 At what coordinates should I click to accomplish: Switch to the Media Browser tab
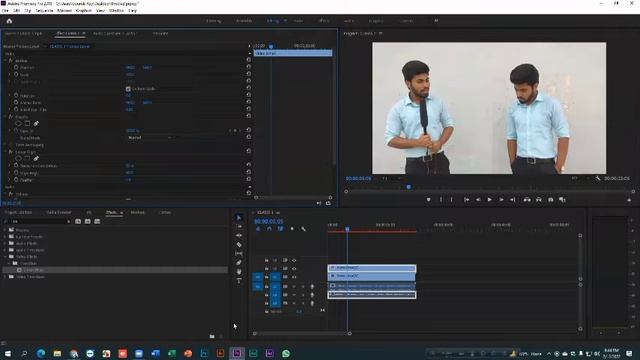click(59, 212)
